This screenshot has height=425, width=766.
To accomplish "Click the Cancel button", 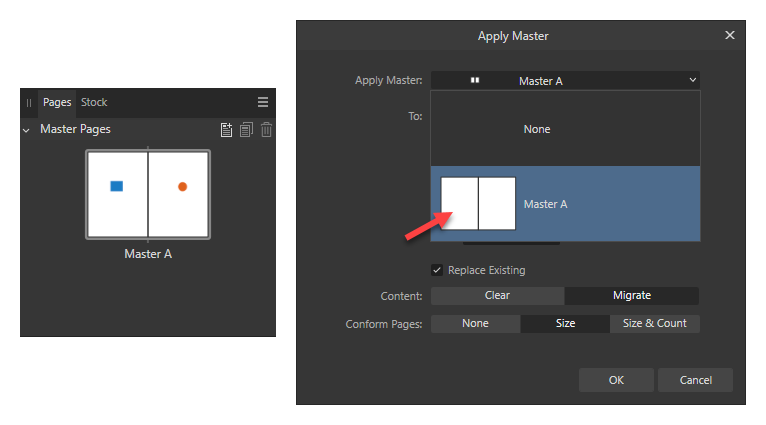I will (696, 380).
